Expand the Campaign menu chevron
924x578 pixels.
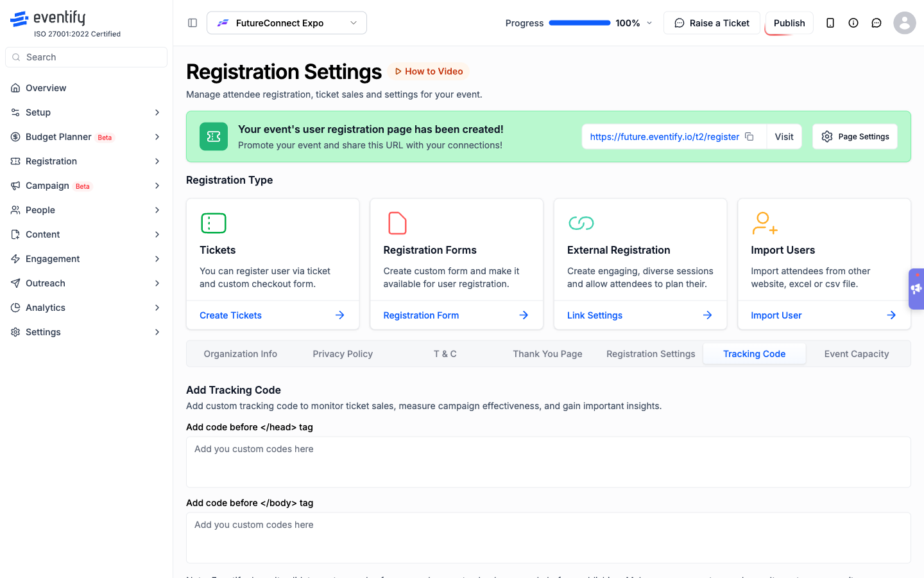(157, 186)
